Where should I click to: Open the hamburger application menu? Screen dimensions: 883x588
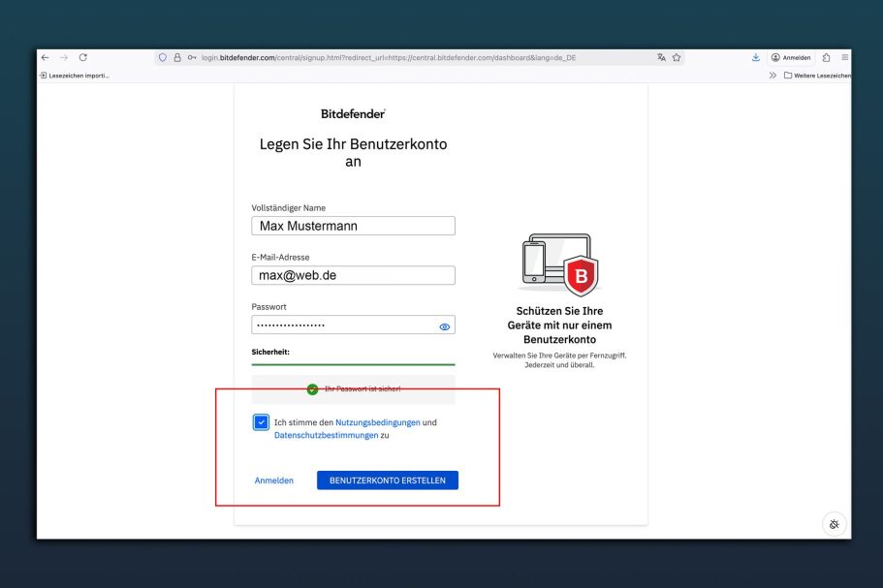click(844, 57)
